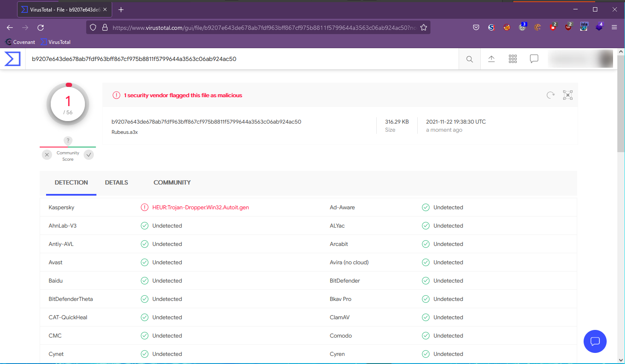
Task: Close the VirusTotal browser tab
Action: click(x=105, y=9)
